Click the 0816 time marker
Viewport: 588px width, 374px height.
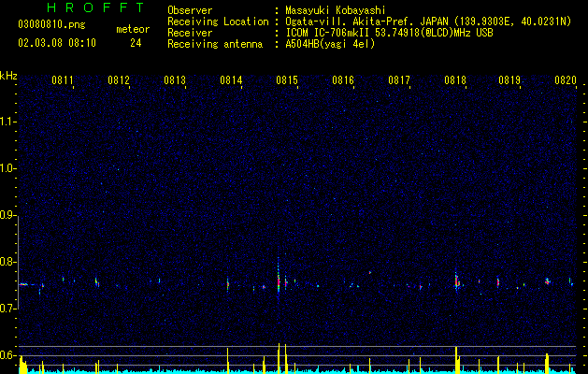[343, 80]
